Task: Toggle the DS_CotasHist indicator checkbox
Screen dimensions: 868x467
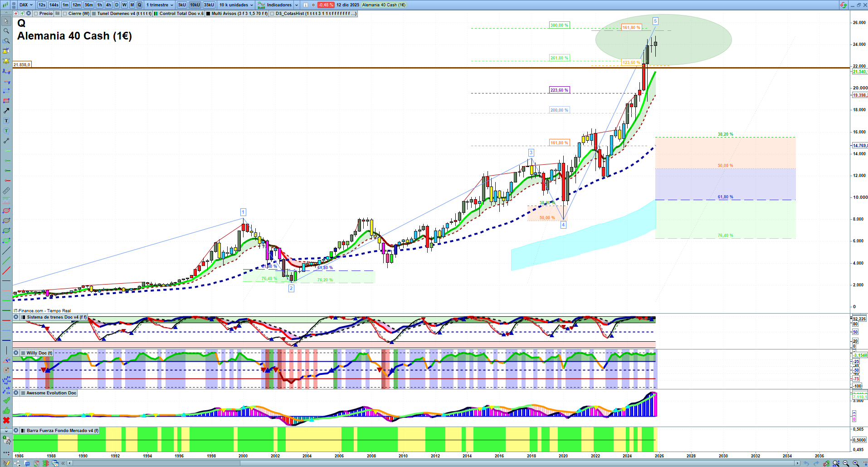Action: [x=272, y=14]
